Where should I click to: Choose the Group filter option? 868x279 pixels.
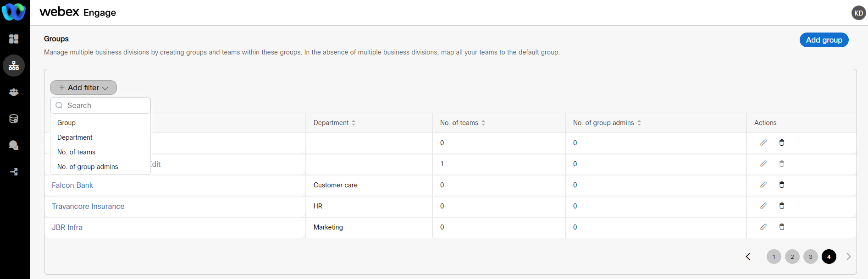(66, 123)
